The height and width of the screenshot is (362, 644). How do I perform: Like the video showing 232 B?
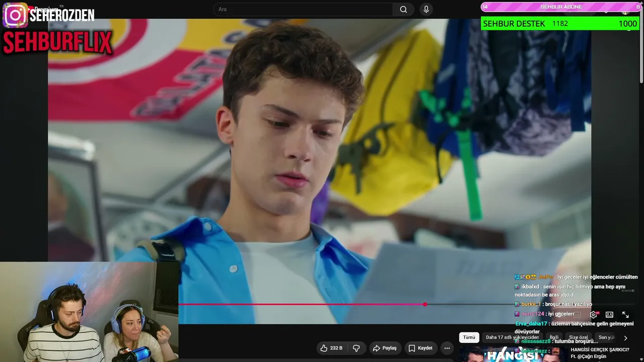[332, 348]
